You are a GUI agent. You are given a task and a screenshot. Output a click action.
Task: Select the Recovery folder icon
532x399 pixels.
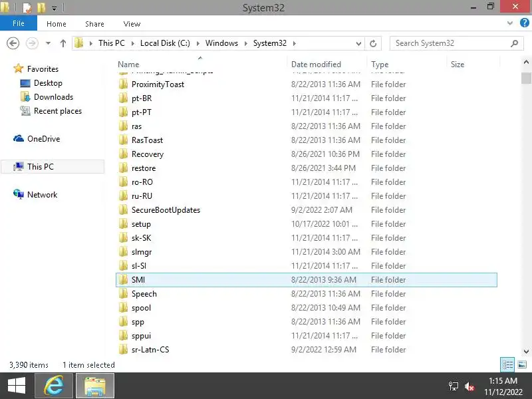tap(124, 154)
